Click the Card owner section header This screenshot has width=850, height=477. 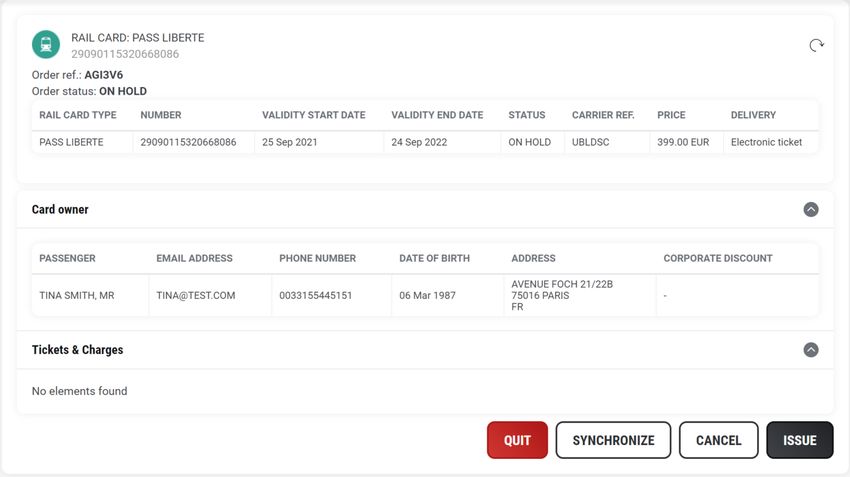click(x=60, y=209)
